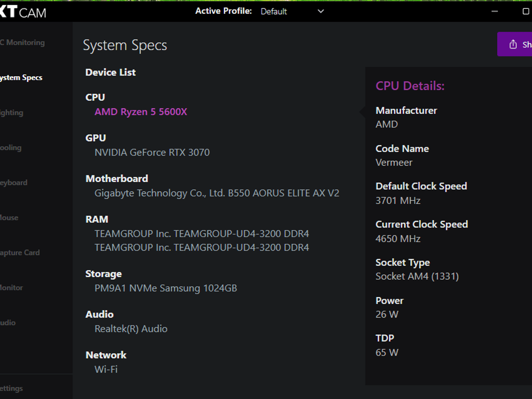Click the Socket AM4 (1331) value

pyautogui.click(x=417, y=276)
